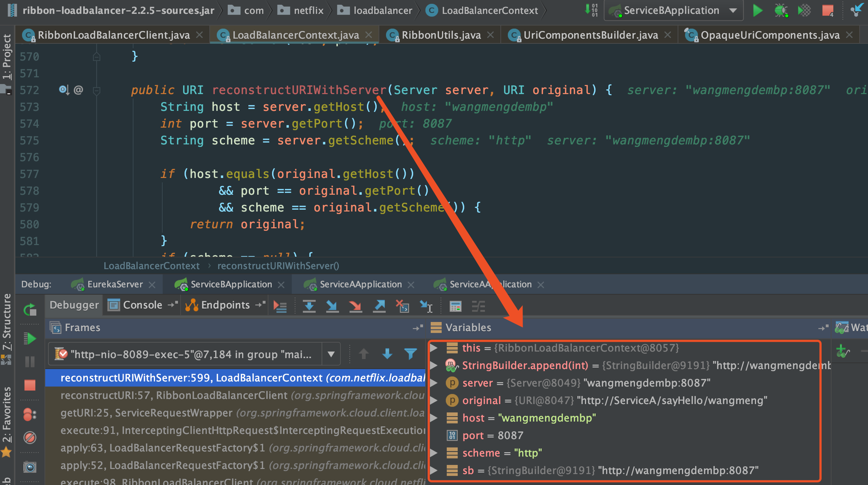Click the Drop Frame icon

point(403,306)
